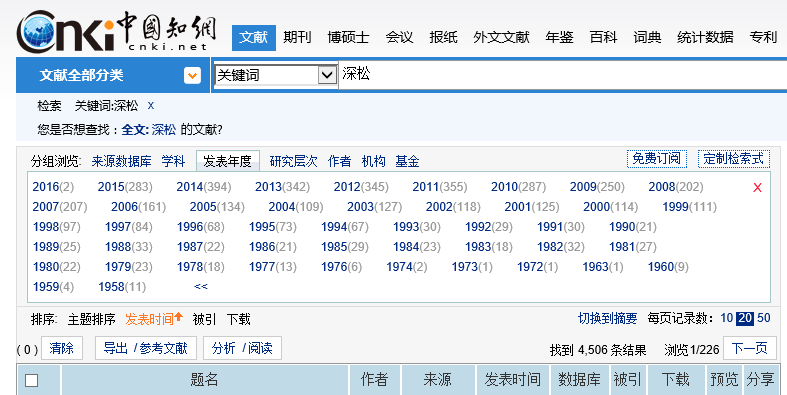The height and width of the screenshot is (395, 787).
Task: Sort results by 主题排序
Action: pos(91,319)
